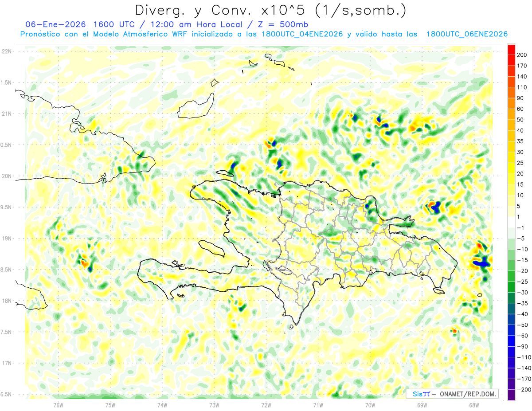Click the '72W' longitude label
532x411 pixels.
(x=266, y=405)
